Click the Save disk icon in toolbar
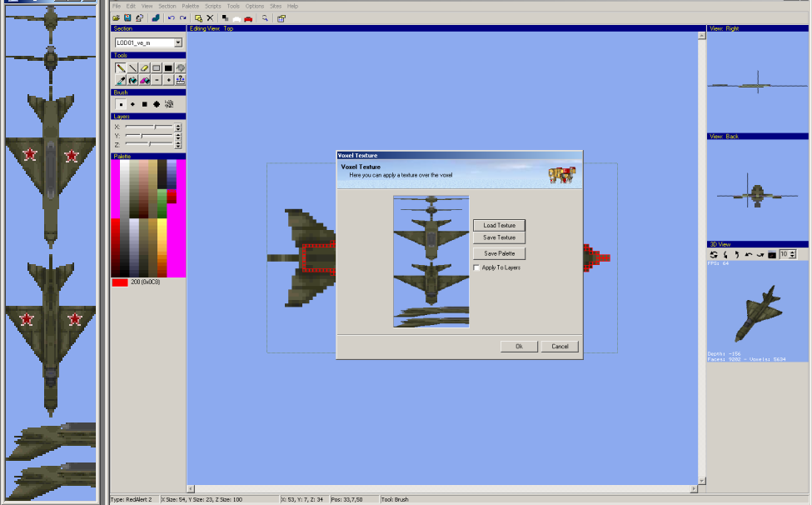Image resolution: width=812 pixels, height=505 pixels. pos(128,17)
